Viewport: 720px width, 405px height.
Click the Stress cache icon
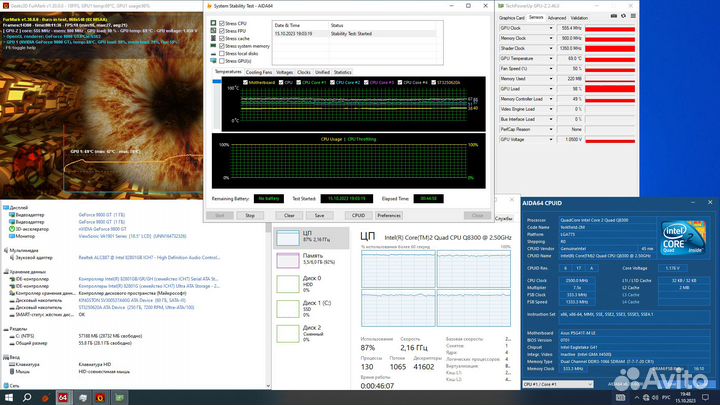pyautogui.click(x=213, y=38)
